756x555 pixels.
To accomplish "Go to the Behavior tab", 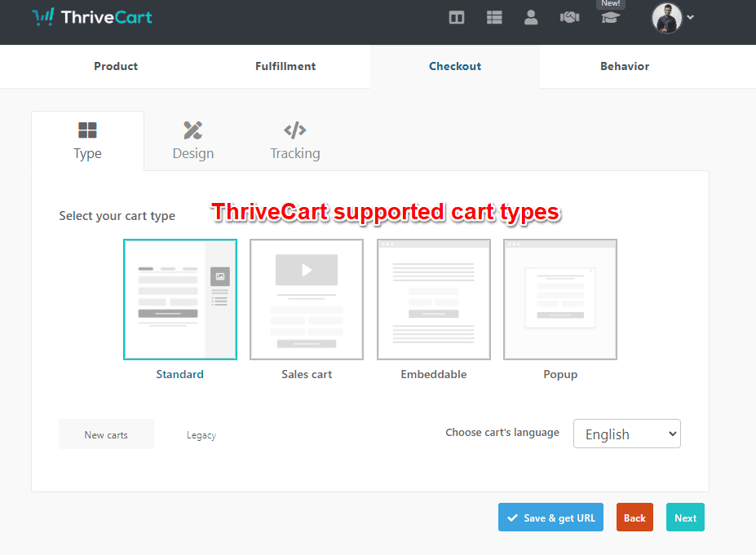I will coord(625,67).
